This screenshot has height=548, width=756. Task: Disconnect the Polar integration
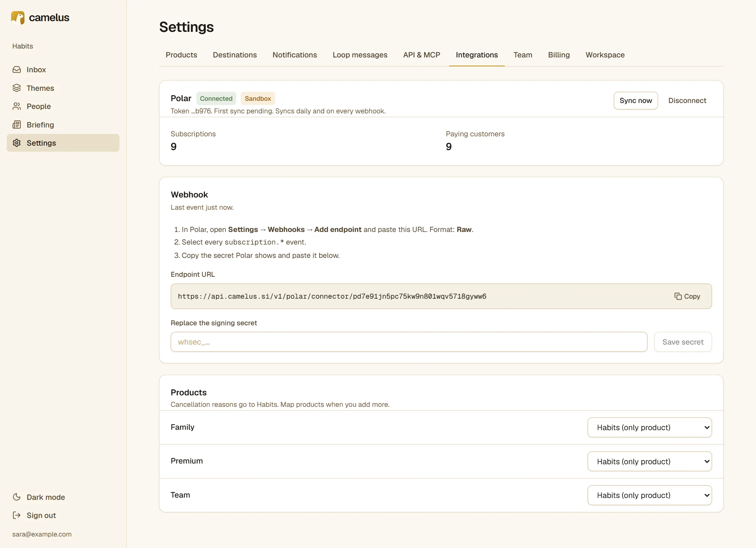pyautogui.click(x=687, y=100)
